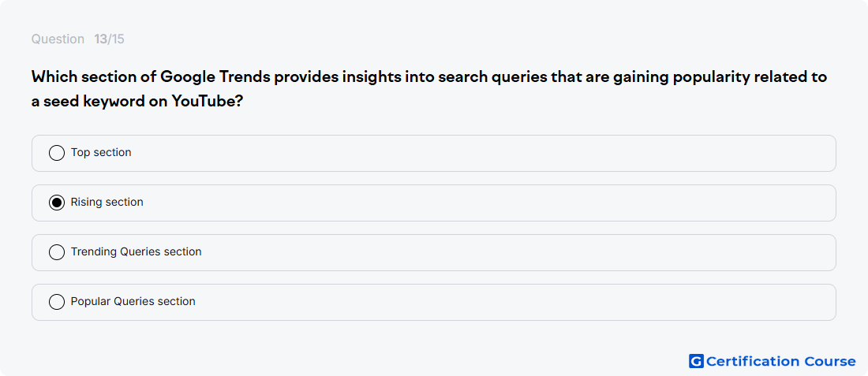Screen dimensions: 868x376
Task: Open the Certification Course link
Action: click(x=773, y=361)
